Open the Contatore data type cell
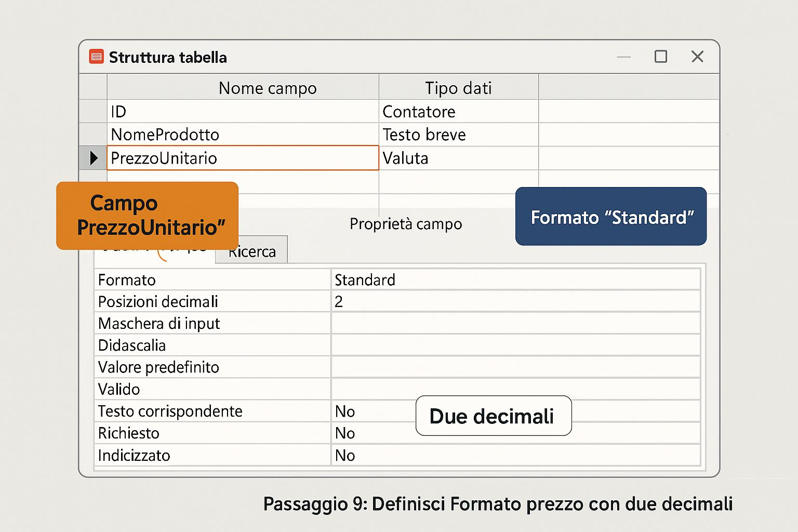The height and width of the screenshot is (532, 798). 458,111
